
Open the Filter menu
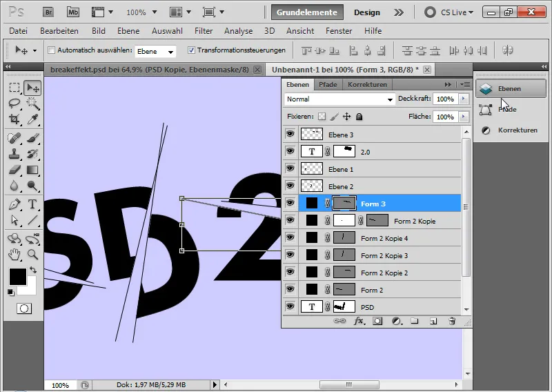point(204,31)
